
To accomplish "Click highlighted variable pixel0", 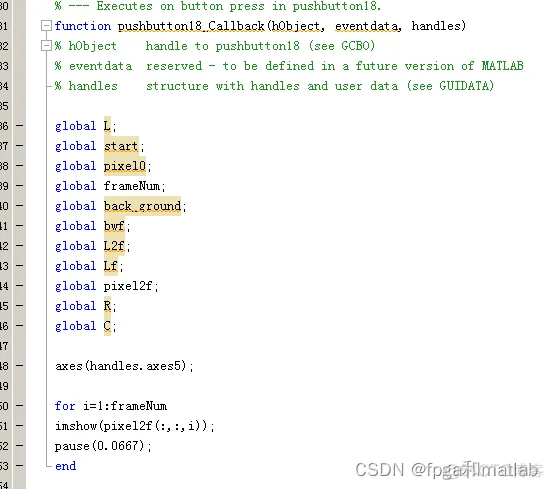I will click(124, 166).
